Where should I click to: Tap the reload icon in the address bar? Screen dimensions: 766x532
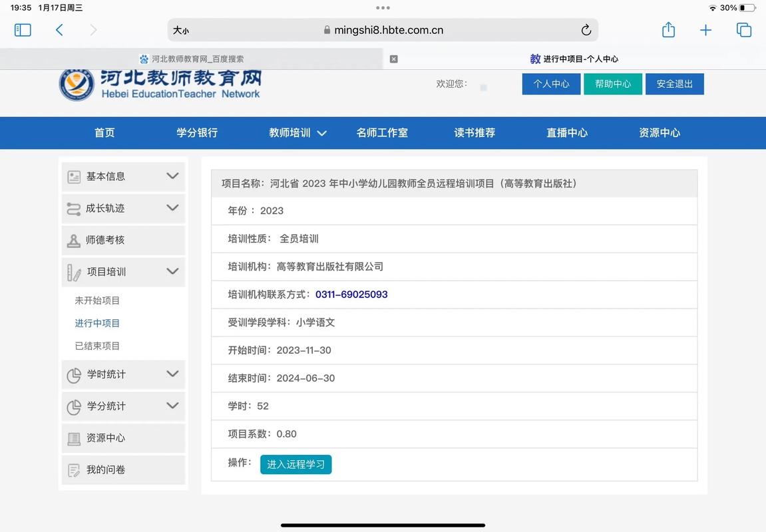coord(586,30)
